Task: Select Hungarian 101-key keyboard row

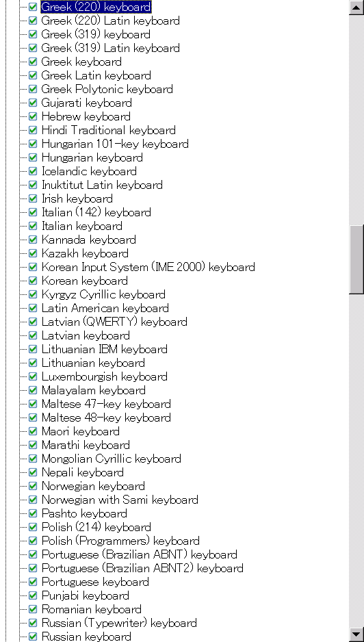Action: point(115,144)
